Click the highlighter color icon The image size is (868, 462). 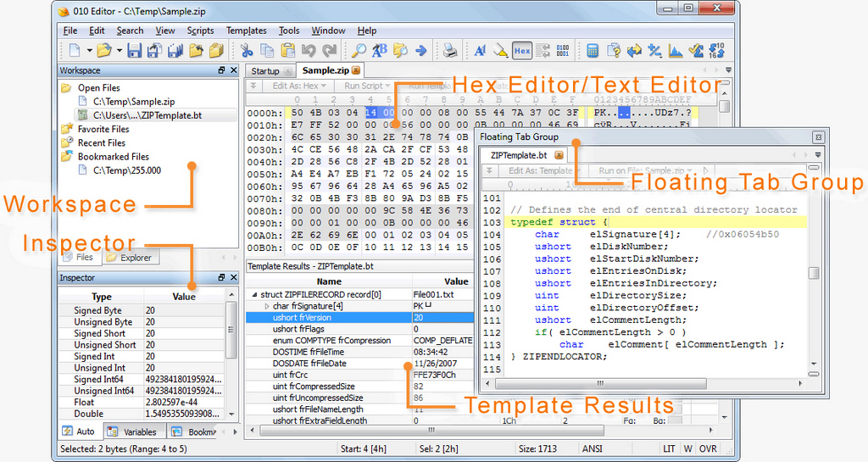tap(500, 51)
